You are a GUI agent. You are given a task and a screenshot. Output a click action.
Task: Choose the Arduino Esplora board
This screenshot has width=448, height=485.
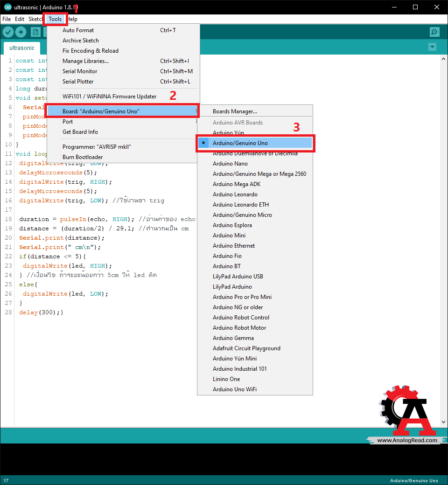(x=255, y=225)
